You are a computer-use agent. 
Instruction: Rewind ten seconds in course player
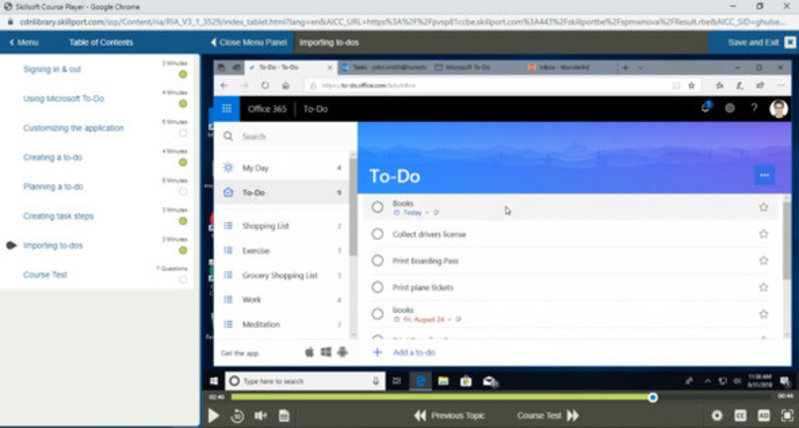pyautogui.click(x=237, y=416)
